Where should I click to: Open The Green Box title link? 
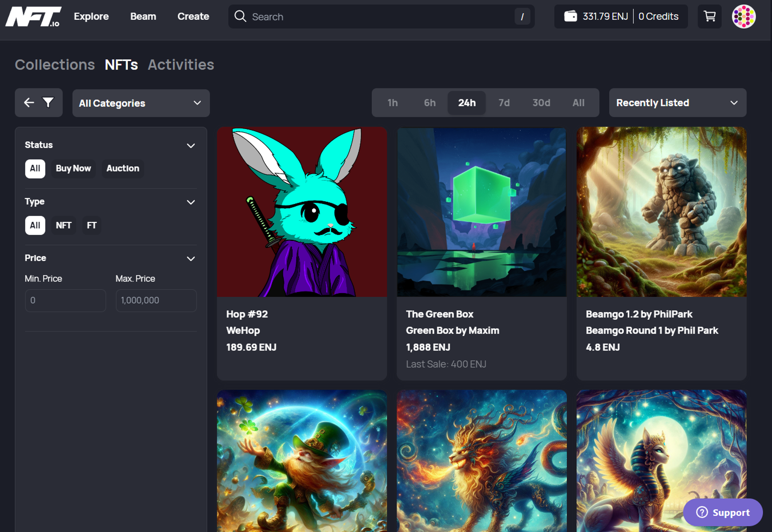(440, 314)
